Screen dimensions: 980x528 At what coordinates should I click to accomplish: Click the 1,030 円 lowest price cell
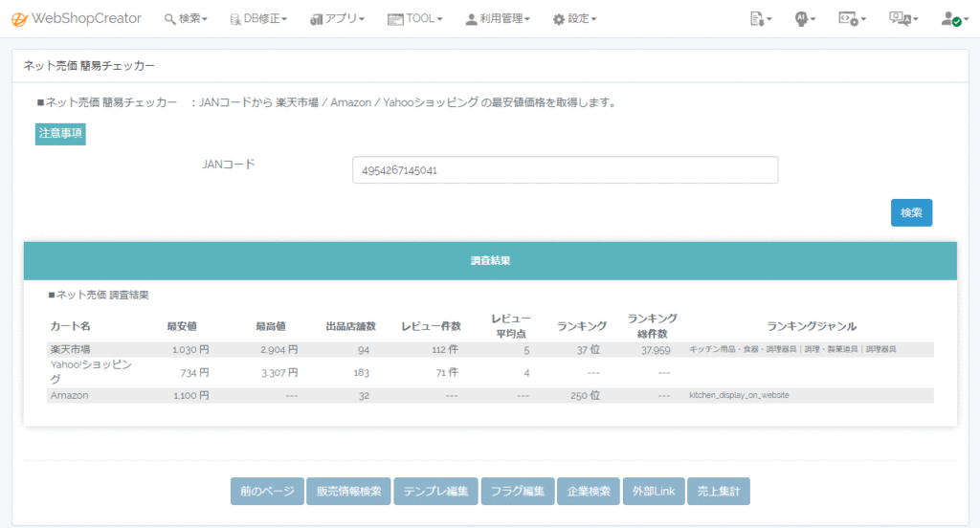tap(190, 350)
